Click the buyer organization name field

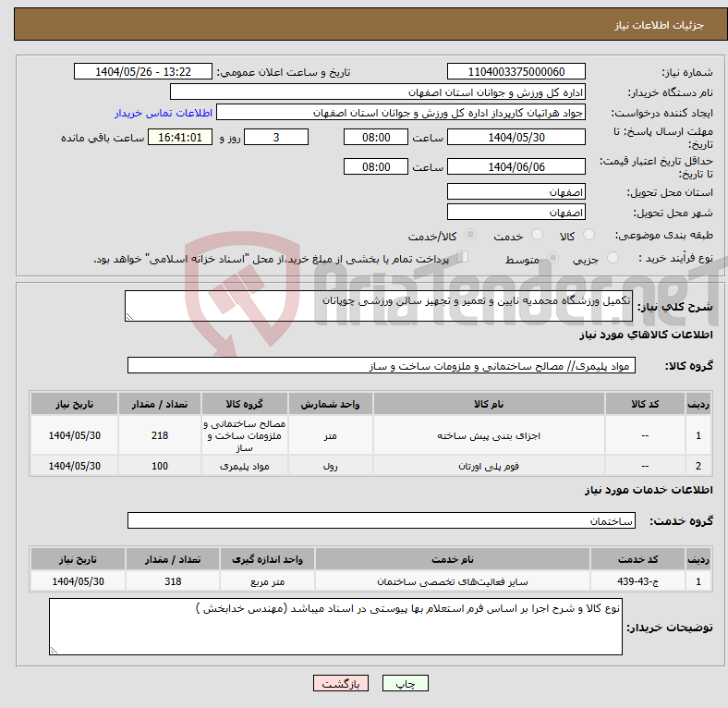pos(378,92)
